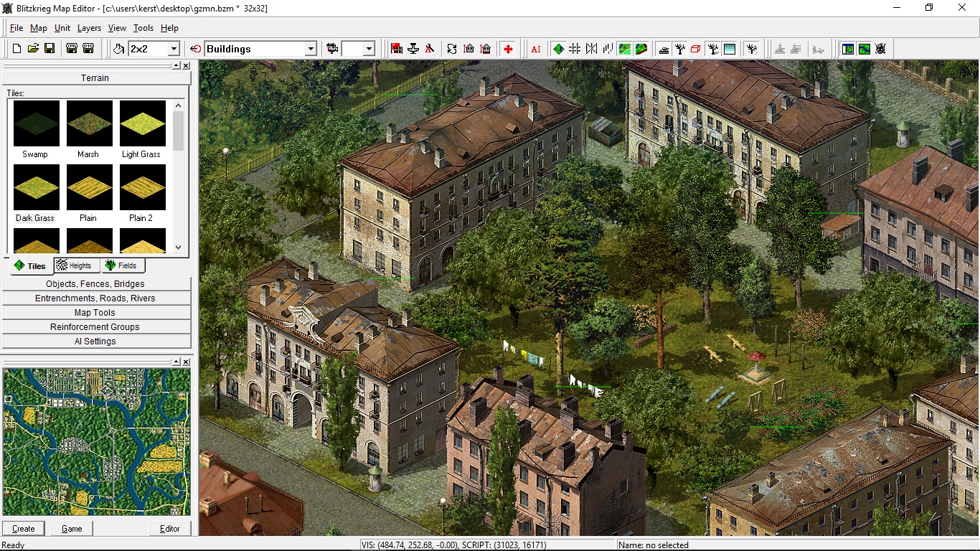Click the red cross icon in the toolbar
The image size is (980, 551).
[508, 49]
